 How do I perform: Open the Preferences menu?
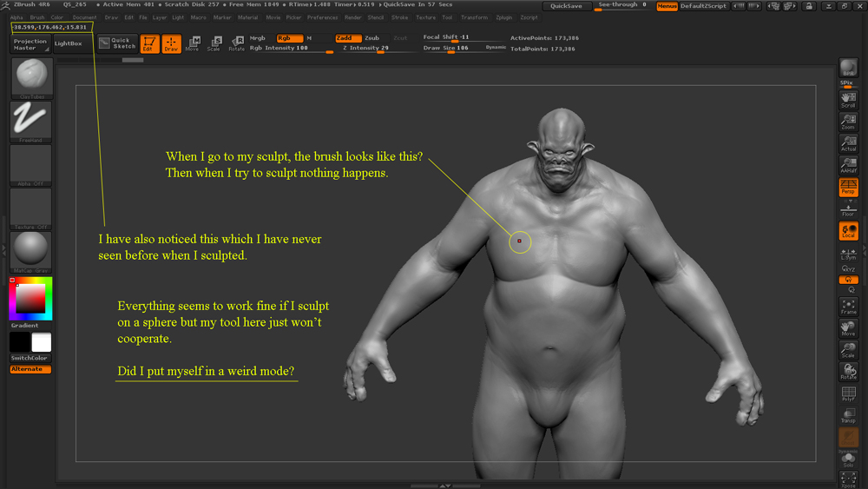pos(322,17)
